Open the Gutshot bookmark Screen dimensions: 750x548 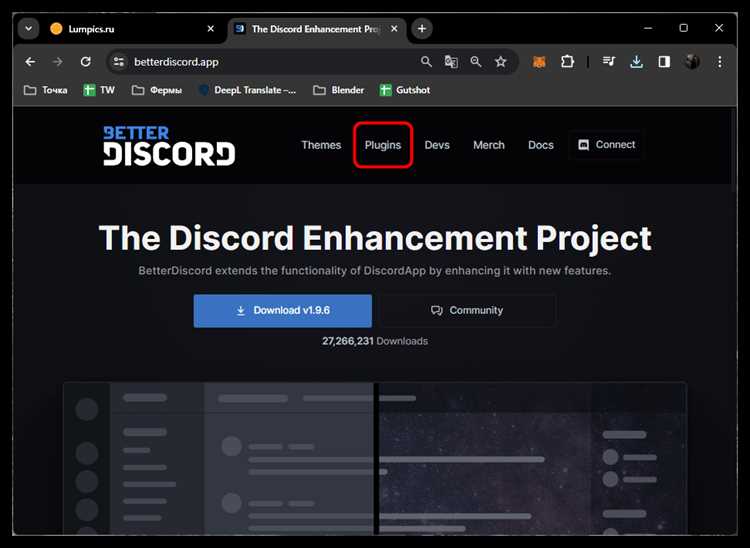405,90
